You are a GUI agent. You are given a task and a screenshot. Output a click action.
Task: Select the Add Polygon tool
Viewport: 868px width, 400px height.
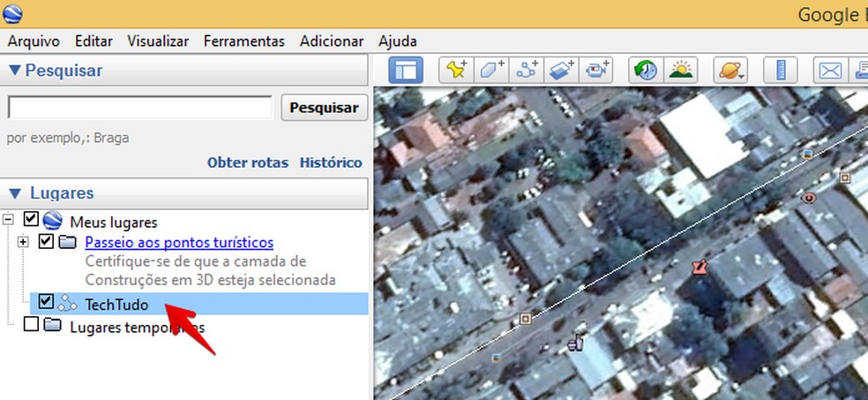tap(492, 71)
